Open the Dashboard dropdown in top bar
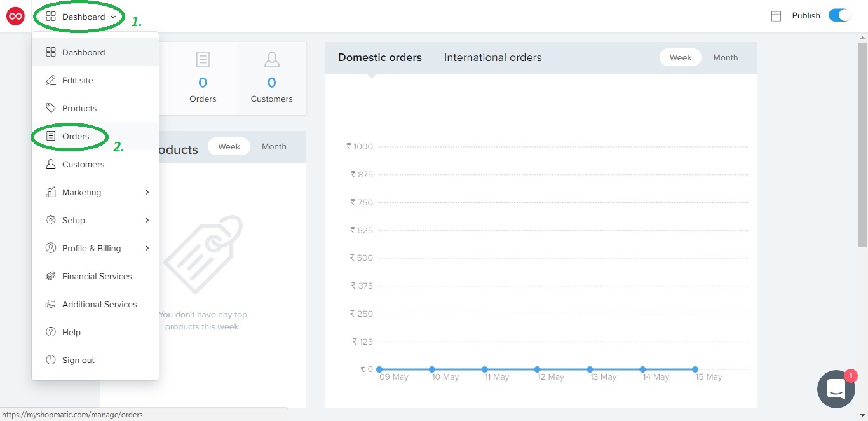The image size is (868, 421). click(x=81, y=17)
